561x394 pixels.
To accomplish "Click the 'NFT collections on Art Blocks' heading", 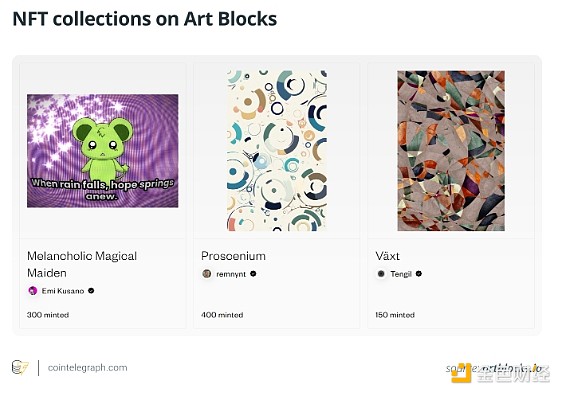I will click(145, 19).
